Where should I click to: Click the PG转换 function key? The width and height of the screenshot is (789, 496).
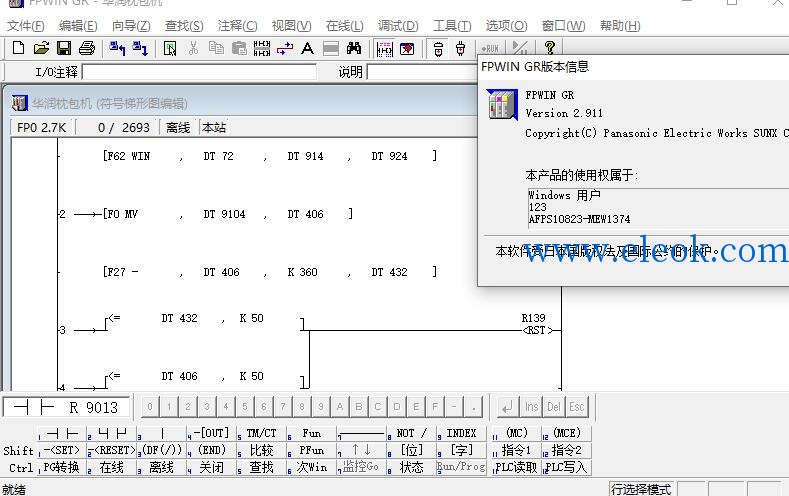coord(61,467)
